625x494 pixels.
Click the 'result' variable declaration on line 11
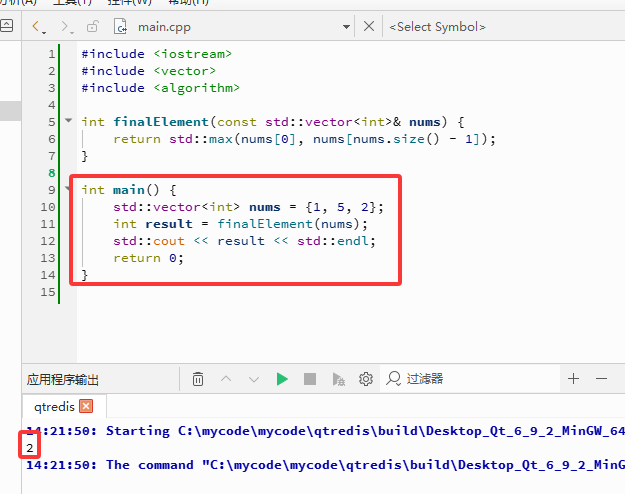pos(169,224)
